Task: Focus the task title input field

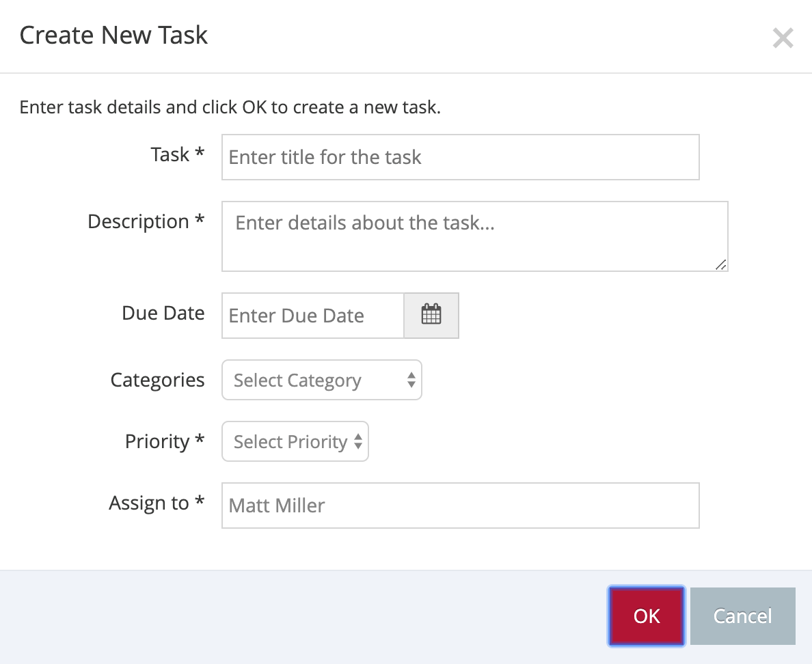Action: [x=460, y=157]
